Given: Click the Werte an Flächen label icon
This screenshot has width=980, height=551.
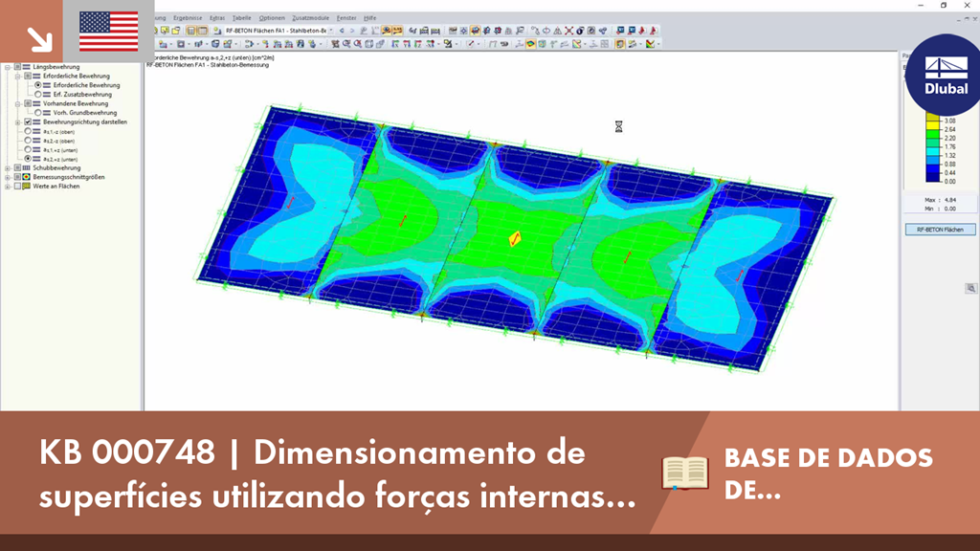Looking at the screenshot, I should coord(26,187).
